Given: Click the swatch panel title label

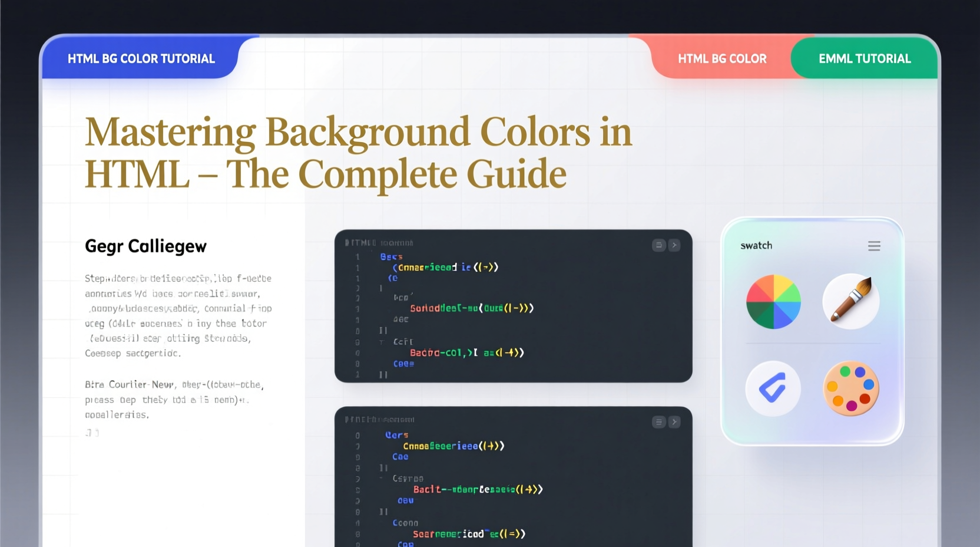Looking at the screenshot, I should click(x=756, y=245).
